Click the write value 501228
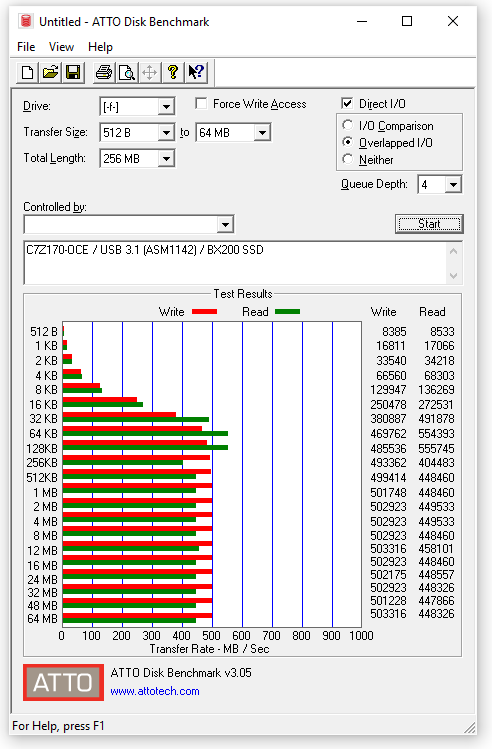The height and width of the screenshot is (749, 492). tap(388, 601)
